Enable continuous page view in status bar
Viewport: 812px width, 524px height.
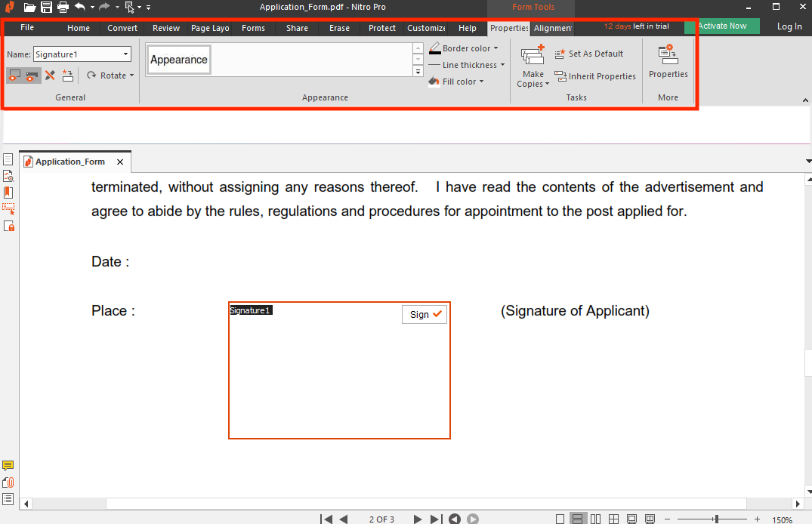pos(577,519)
